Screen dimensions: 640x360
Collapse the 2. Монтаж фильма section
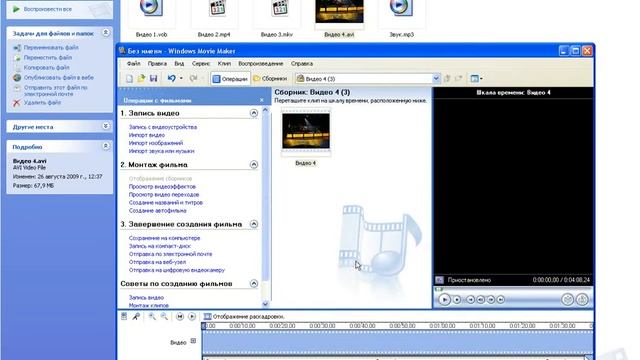pyautogui.click(x=254, y=164)
